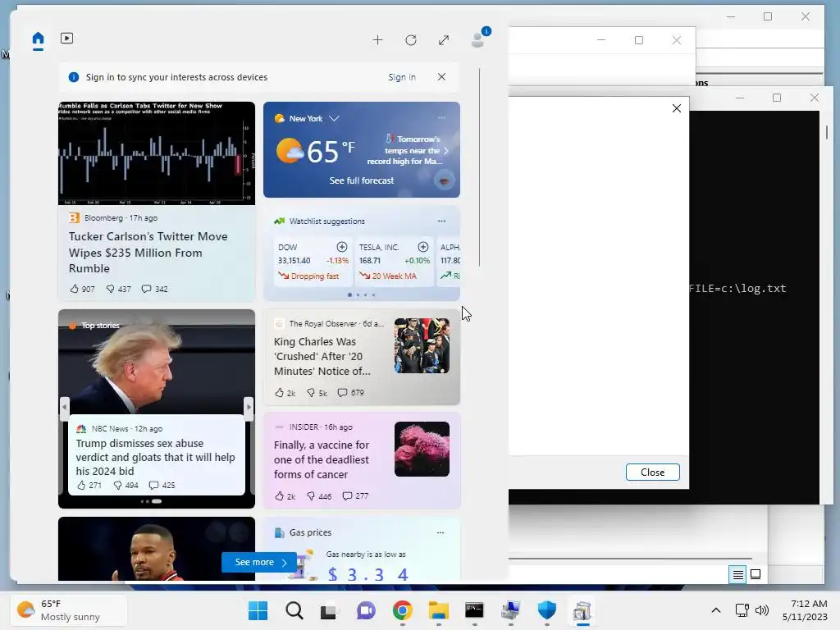Open Task View on taskbar

click(x=330, y=610)
